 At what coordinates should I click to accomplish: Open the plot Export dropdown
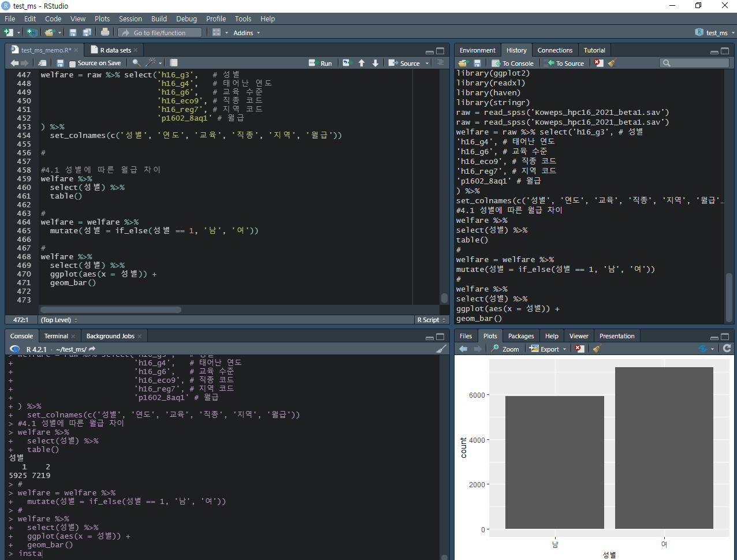pos(548,349)
